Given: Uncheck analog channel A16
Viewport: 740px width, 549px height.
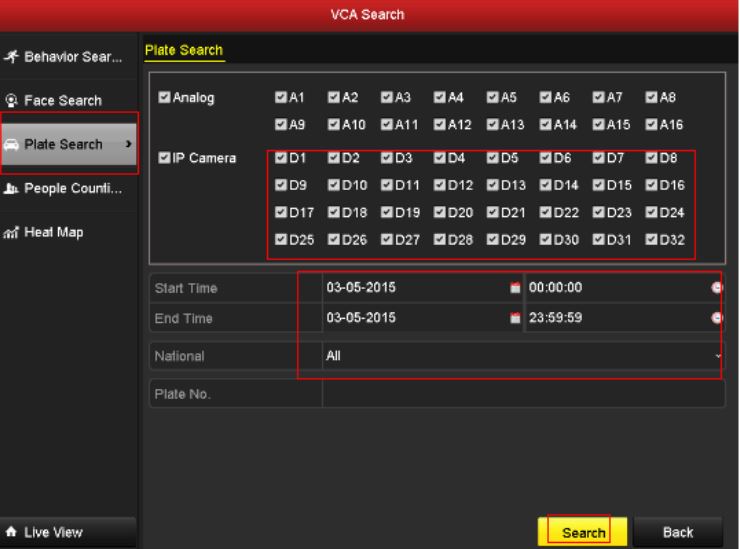Looking at the screenshot, I should (x=651, y=124).
